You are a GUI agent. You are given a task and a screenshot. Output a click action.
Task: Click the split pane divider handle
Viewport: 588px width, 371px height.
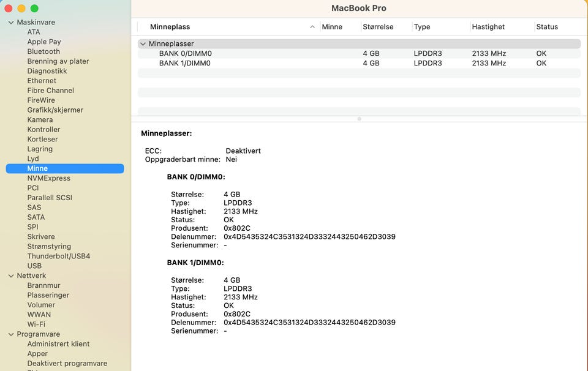359,119
